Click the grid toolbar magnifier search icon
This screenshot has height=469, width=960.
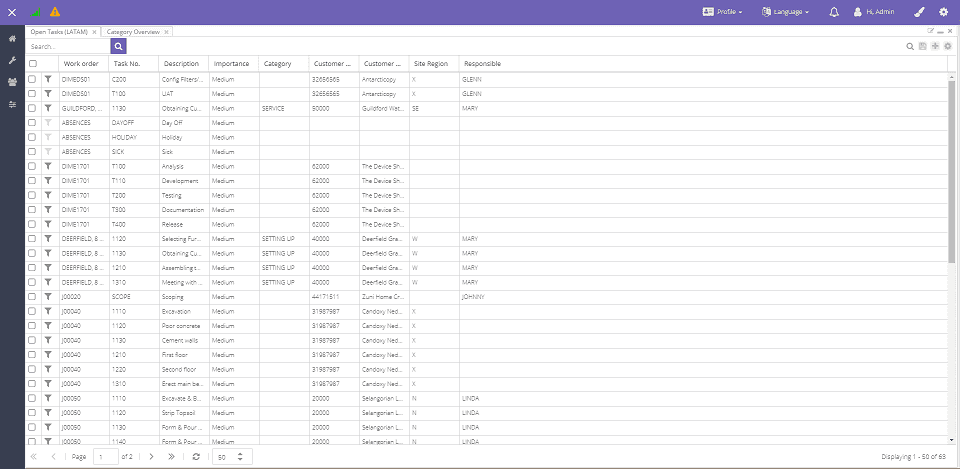[910, 47]
